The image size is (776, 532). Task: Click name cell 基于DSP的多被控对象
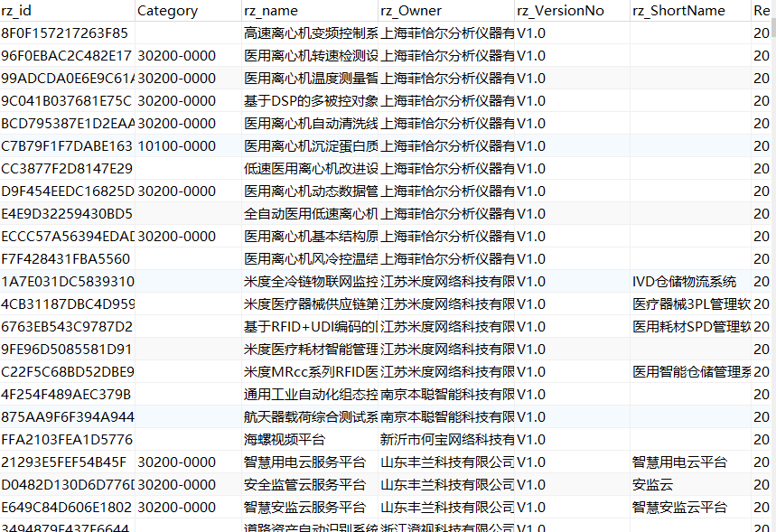[x=310, y=101]
